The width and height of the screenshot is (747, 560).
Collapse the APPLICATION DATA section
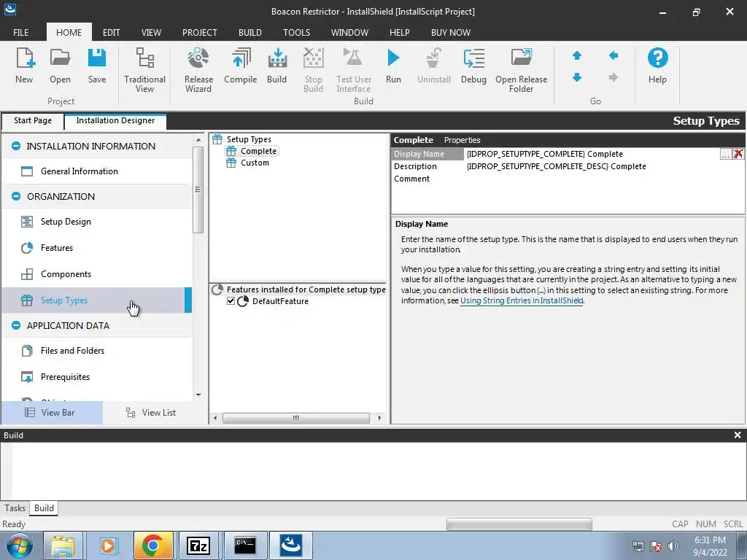point(16,325)
